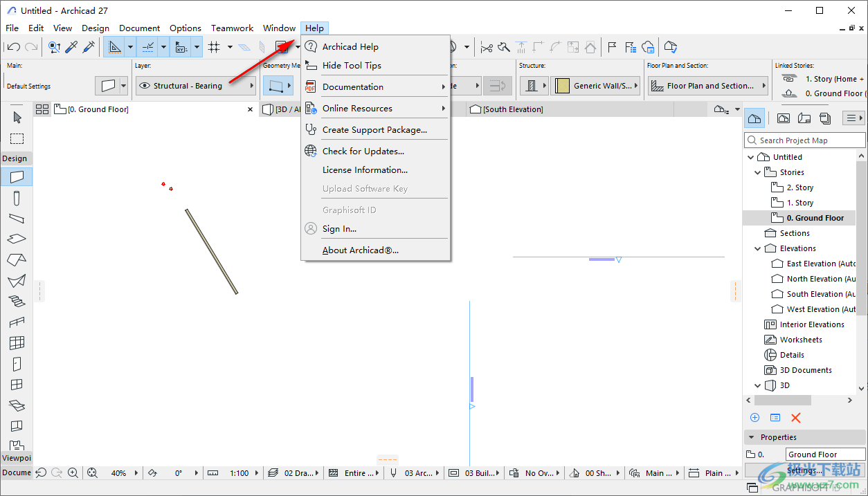Close the 0. Ground Floor tab
868x496 pixels.
pyautogui.click(x=251, y=109)
